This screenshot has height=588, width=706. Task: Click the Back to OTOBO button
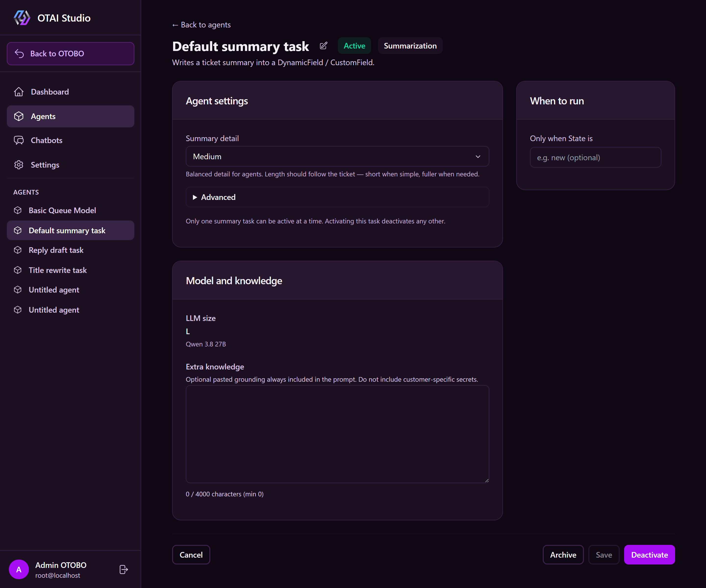point(71,53)
